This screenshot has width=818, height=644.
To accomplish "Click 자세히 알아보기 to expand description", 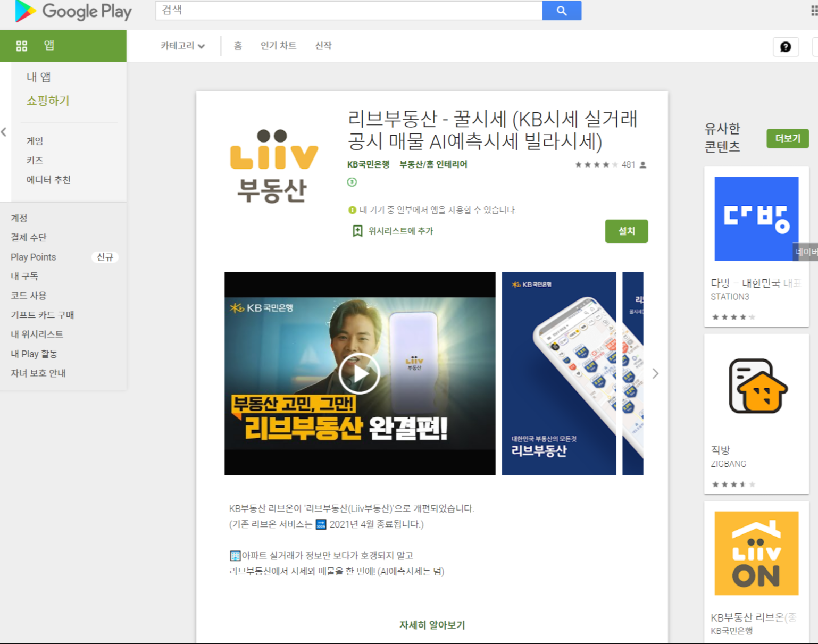I will [x=432, y=625].
